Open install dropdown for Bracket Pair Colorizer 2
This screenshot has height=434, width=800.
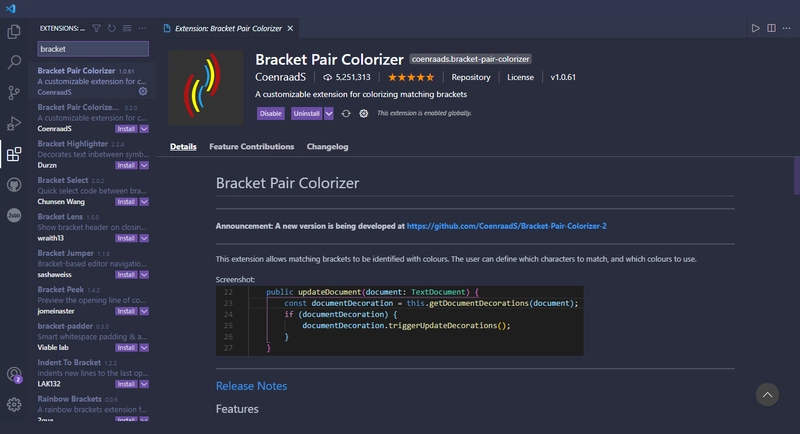point(144,129)
